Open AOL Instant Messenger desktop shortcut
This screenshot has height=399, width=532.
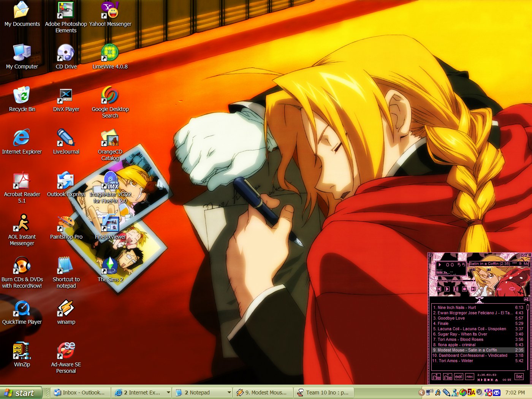[x=22, y=230]
